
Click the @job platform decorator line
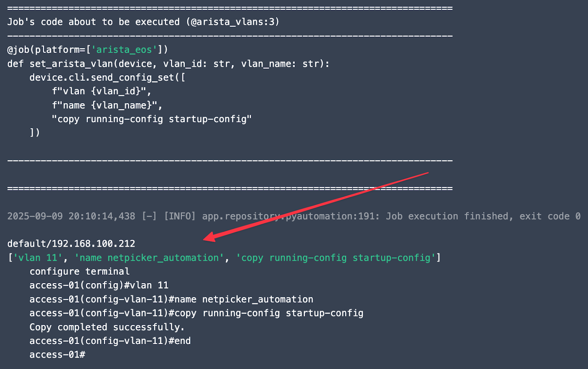(x=87, y=50)
